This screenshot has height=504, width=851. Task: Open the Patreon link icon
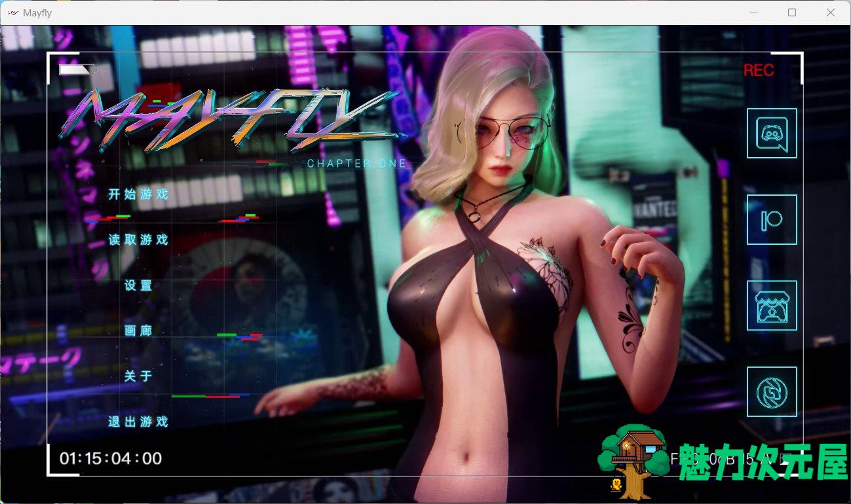point(772,220)
